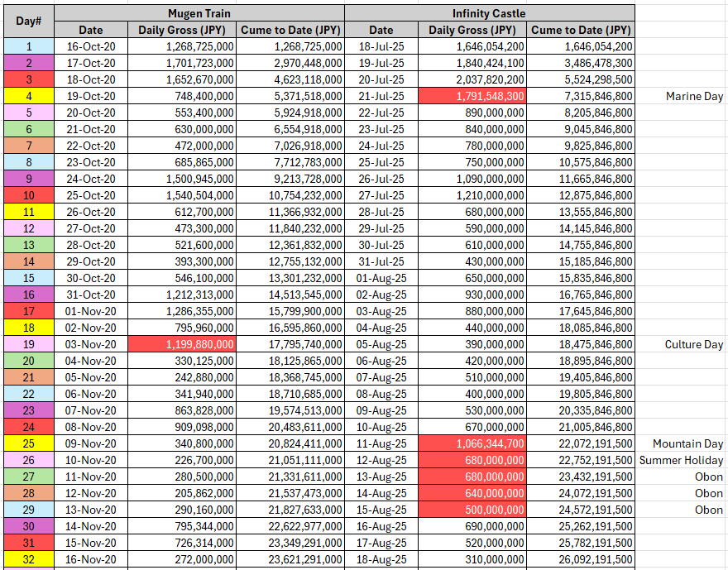Select date cell 31-Oct-20

(x=91, y=295)
